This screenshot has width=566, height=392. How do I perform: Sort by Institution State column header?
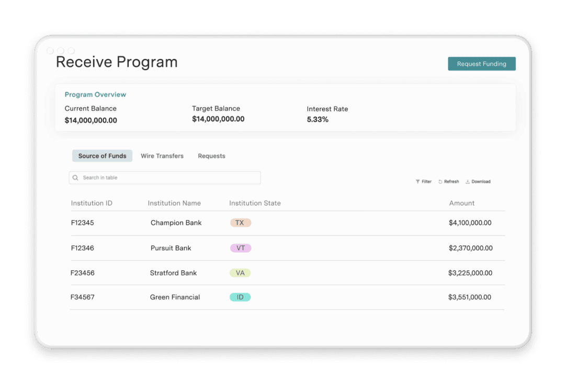(x=255, y=203)
